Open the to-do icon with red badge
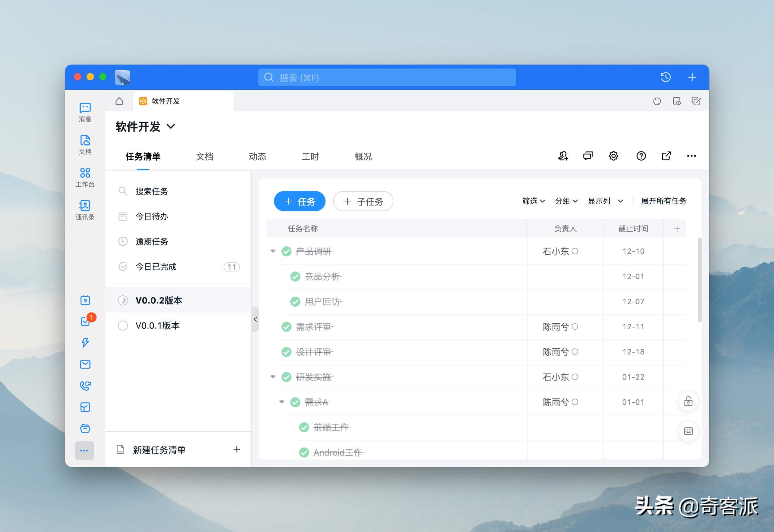Image resolution: width=774 pixels, height=532 pixels. pos(86,321)
